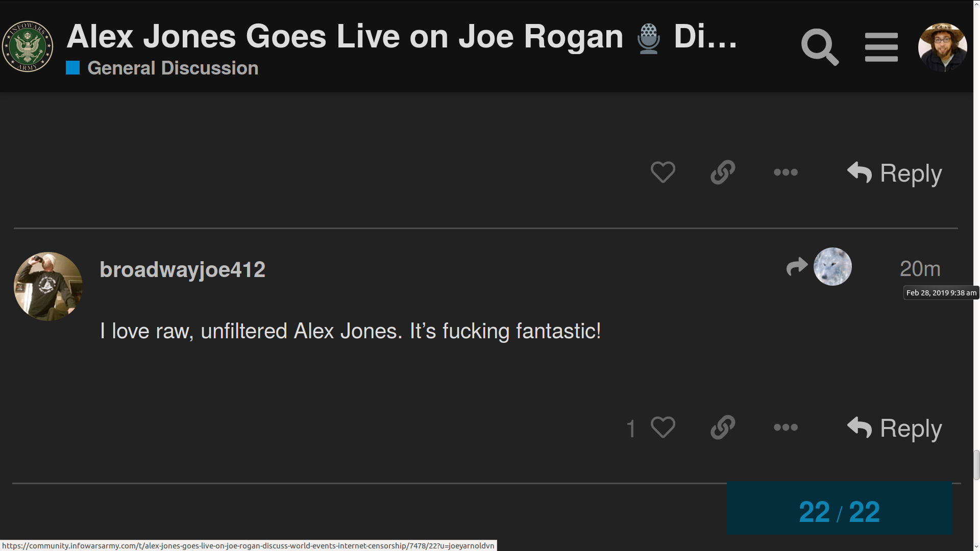The height and width of the screenshot is (551, 980).
Task: Click the Alex Jones Goes Live topic title
Action: (x=402, y=37)
